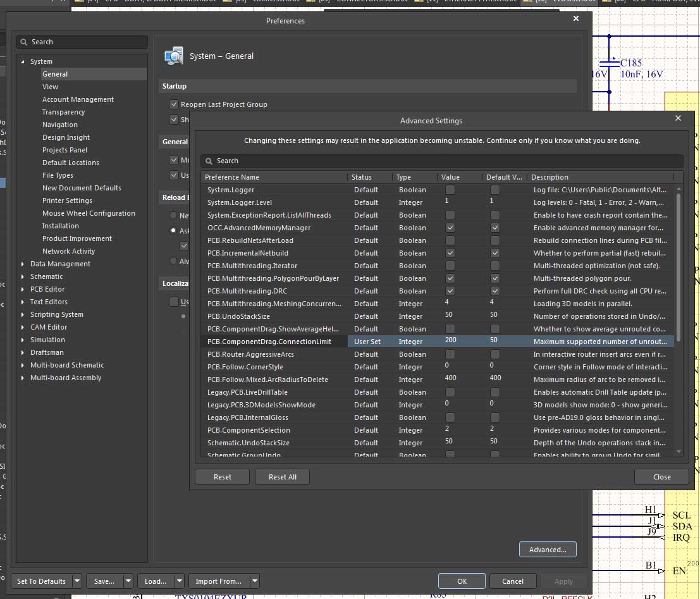Click the Advanced... button
This screenshot has width=700, height=599.
548,550
